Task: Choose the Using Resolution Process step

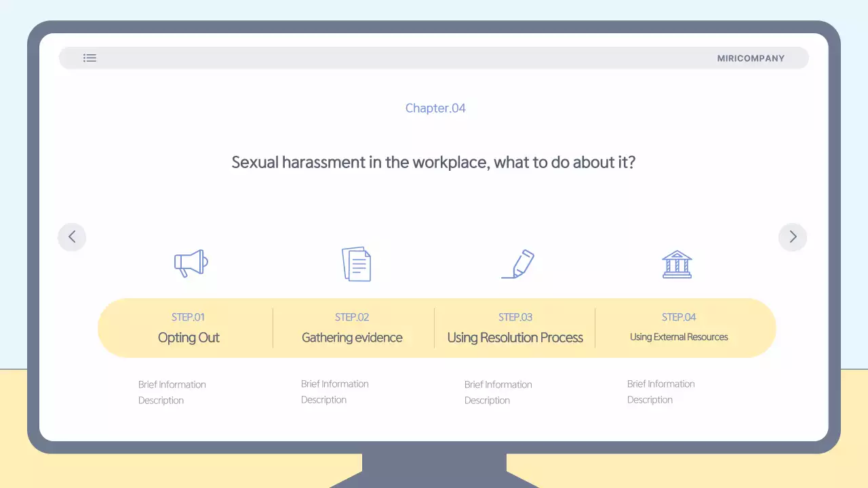Action: 515,338
